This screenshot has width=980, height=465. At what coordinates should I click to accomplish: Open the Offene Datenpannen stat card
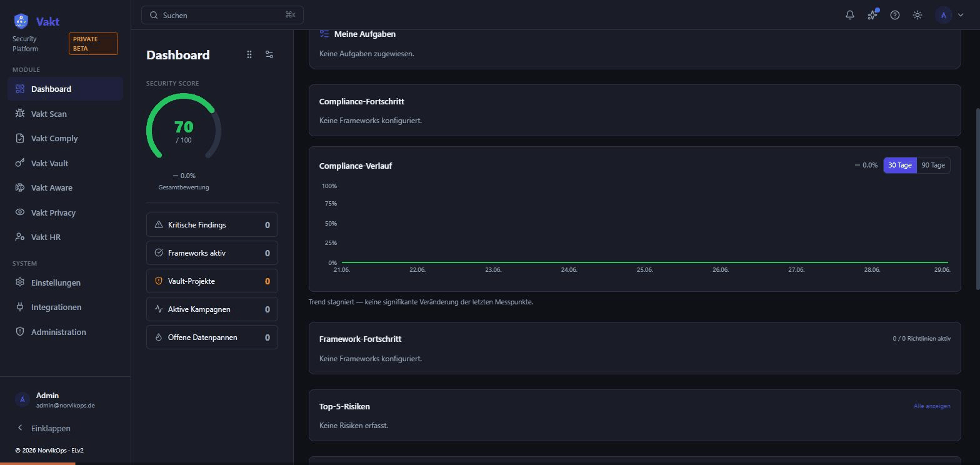point(212,337)
